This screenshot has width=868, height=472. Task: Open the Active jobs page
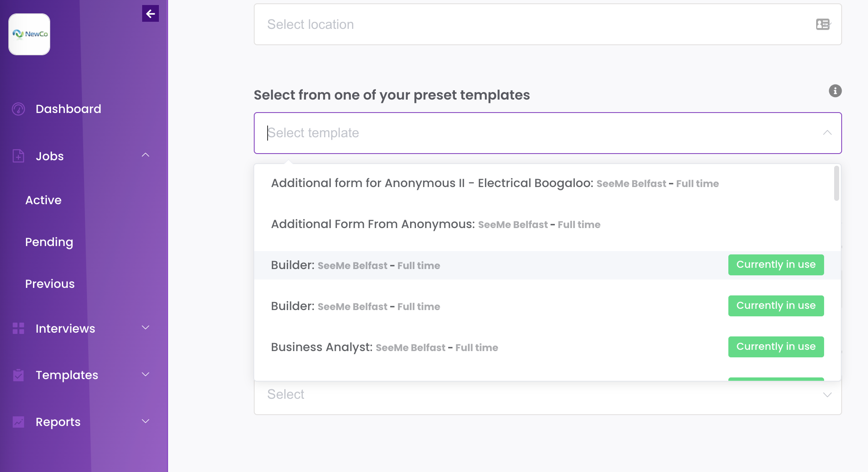point(43,200)
